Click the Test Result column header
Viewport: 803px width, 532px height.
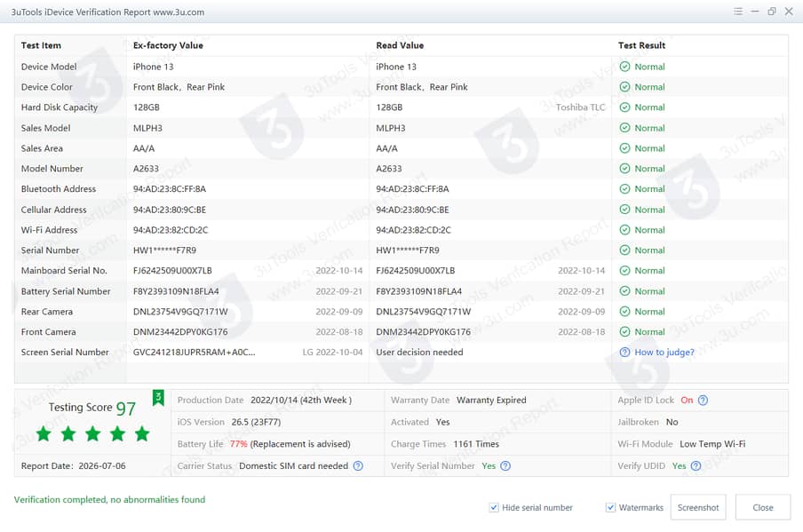(641, 45)
